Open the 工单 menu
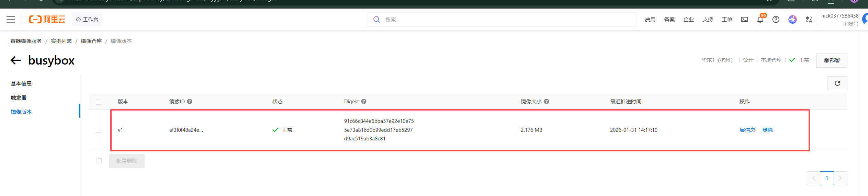The width and height of the screenshot is (868, 196). pyautogui.click(x=727, y=19)
